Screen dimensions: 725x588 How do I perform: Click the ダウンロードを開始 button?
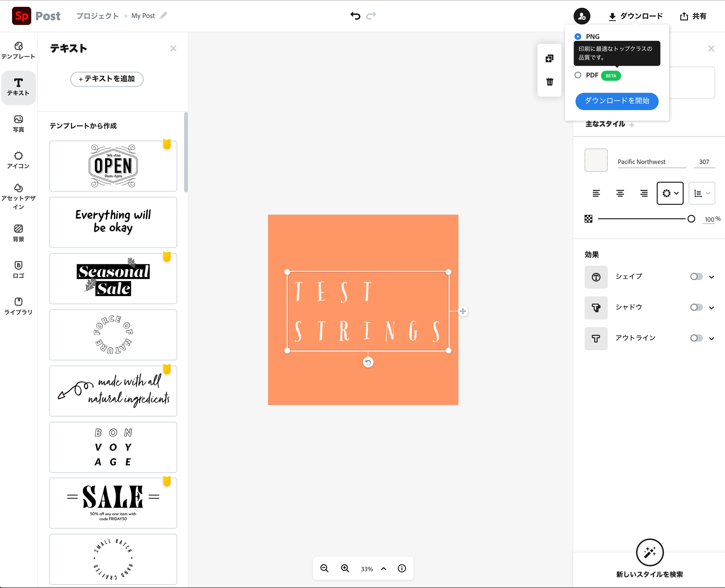(x=617, y=101)
